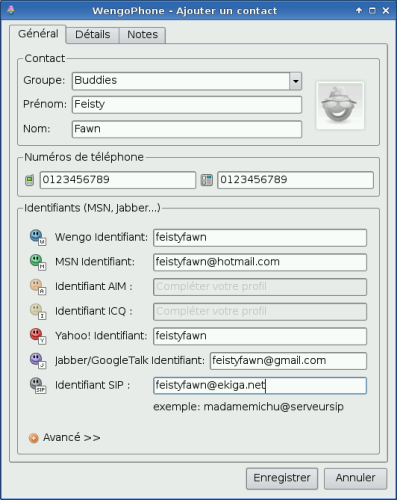Click the MSN green smiley icon

click(x=38, y=262)
